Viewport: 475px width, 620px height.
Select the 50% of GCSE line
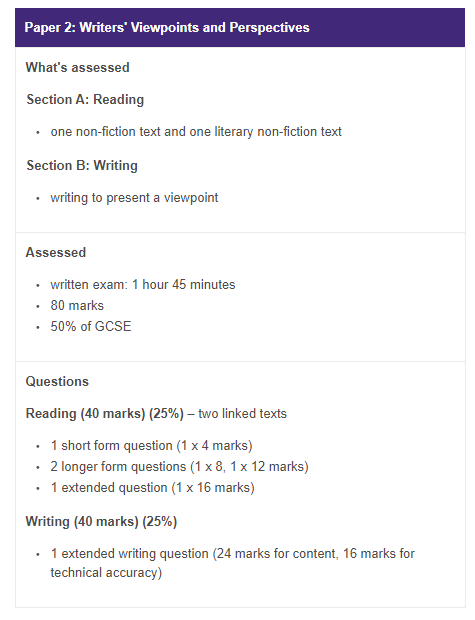(91, 327)
